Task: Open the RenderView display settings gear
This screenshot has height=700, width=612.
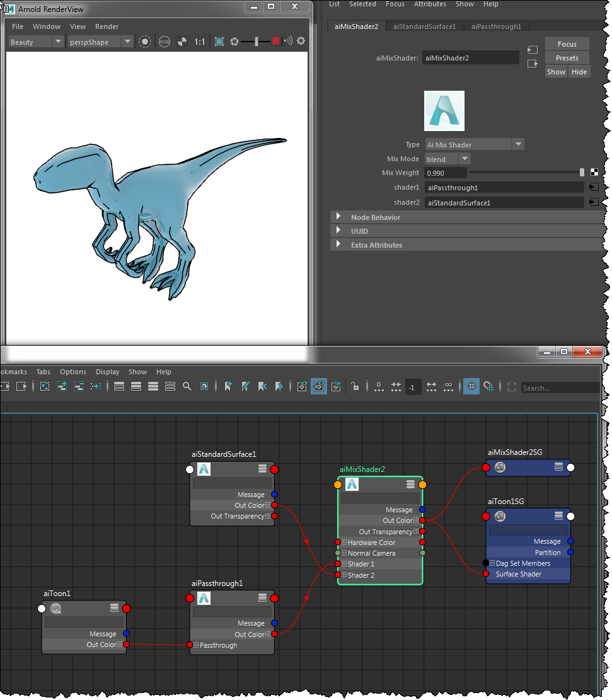Action: [301, 42]
